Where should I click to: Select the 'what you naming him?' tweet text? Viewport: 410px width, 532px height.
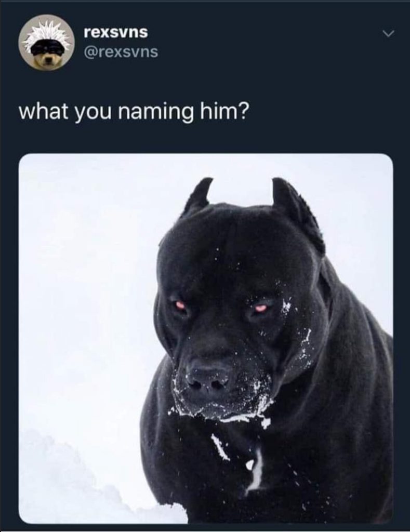(133, 112)
